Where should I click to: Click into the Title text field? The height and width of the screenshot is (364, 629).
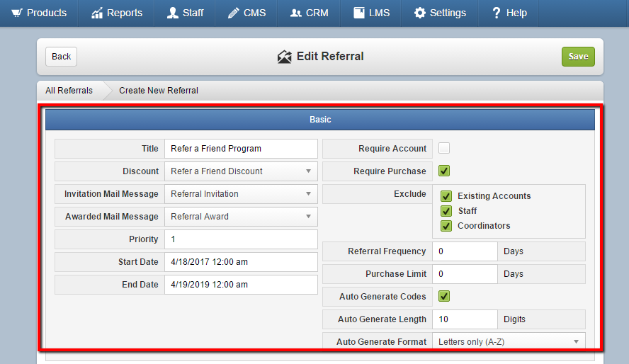click(241, 149)
